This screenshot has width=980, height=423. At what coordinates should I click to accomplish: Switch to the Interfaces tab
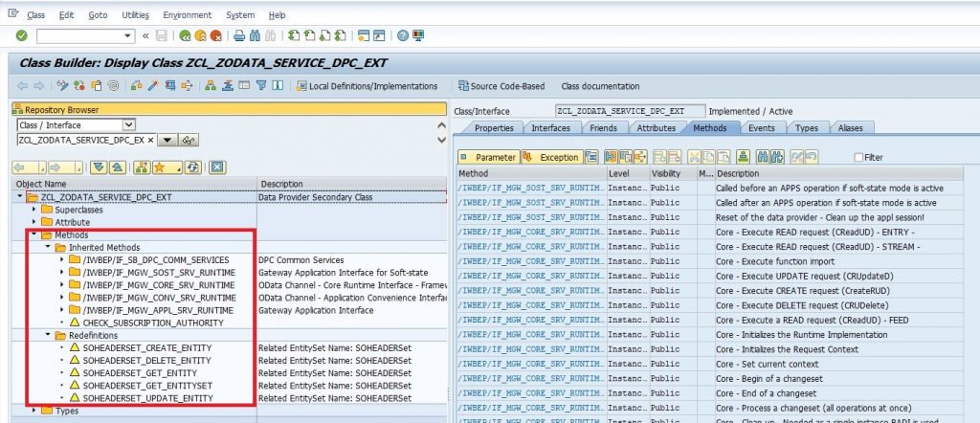550,127
